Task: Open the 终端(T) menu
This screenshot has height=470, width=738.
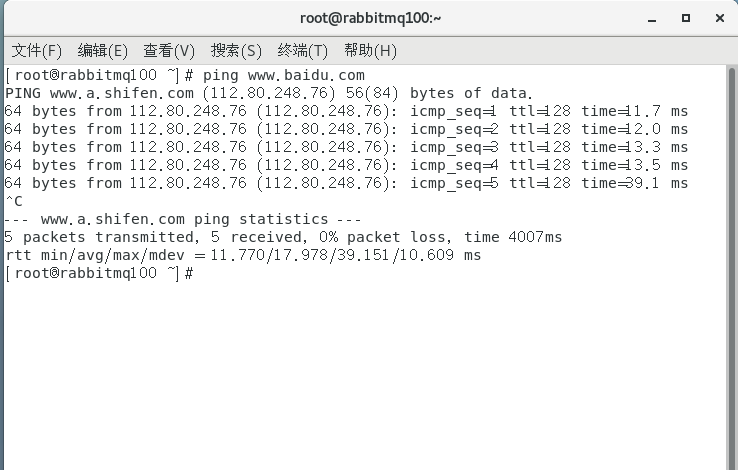Action: 303,50
